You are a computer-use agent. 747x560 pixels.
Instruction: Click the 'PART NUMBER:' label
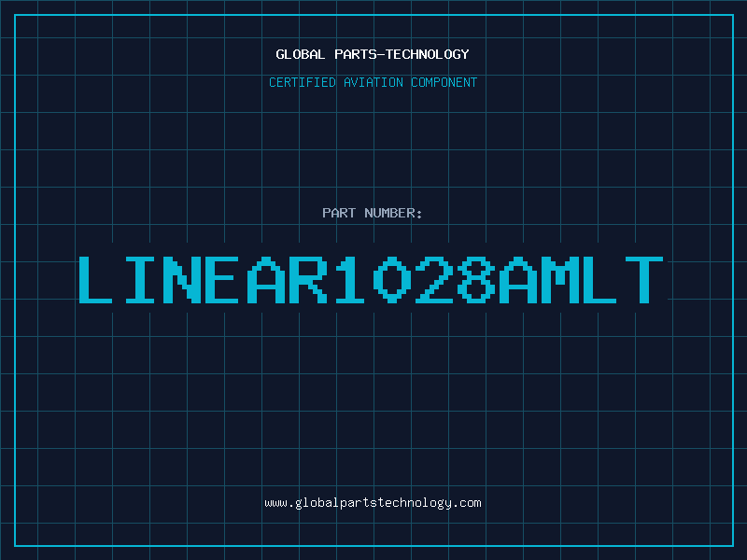point(372,213)
